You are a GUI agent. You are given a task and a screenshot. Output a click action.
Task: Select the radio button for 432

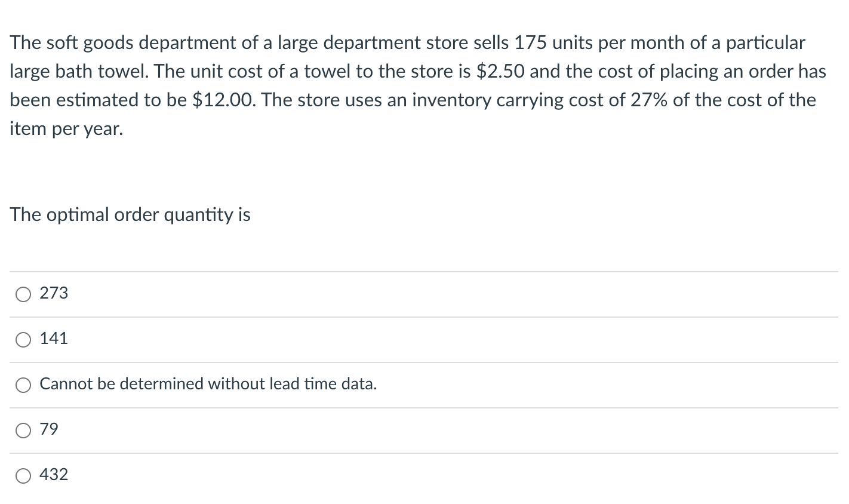pos(23,475)
